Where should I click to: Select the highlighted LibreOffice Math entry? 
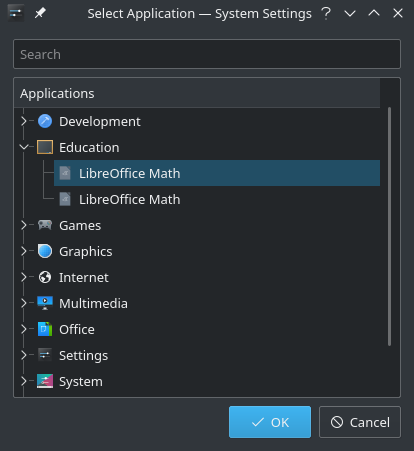[217, 173]
